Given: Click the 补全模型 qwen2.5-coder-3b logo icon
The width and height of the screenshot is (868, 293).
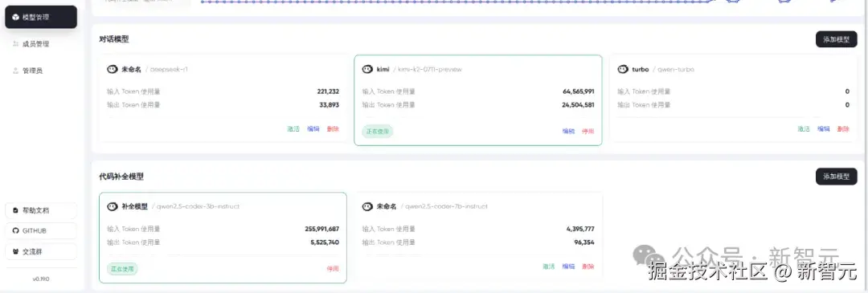Looking at the screenshot, I should 113,206.
